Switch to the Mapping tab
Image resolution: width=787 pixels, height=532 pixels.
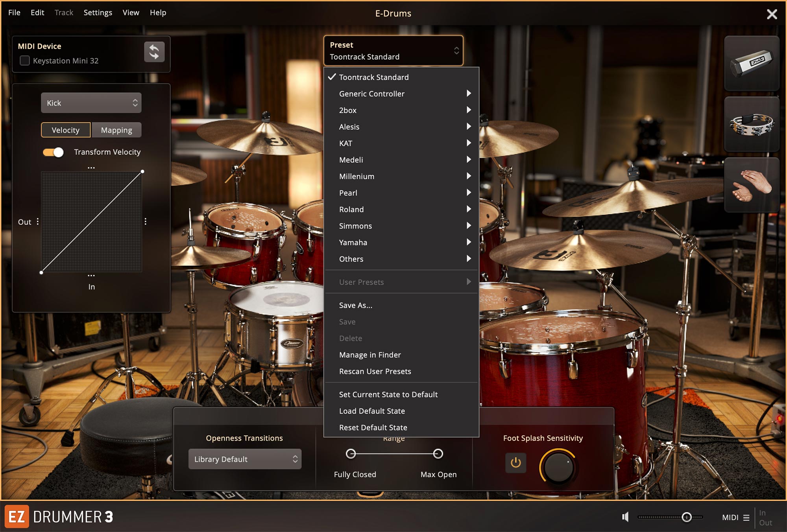[116, 130]
